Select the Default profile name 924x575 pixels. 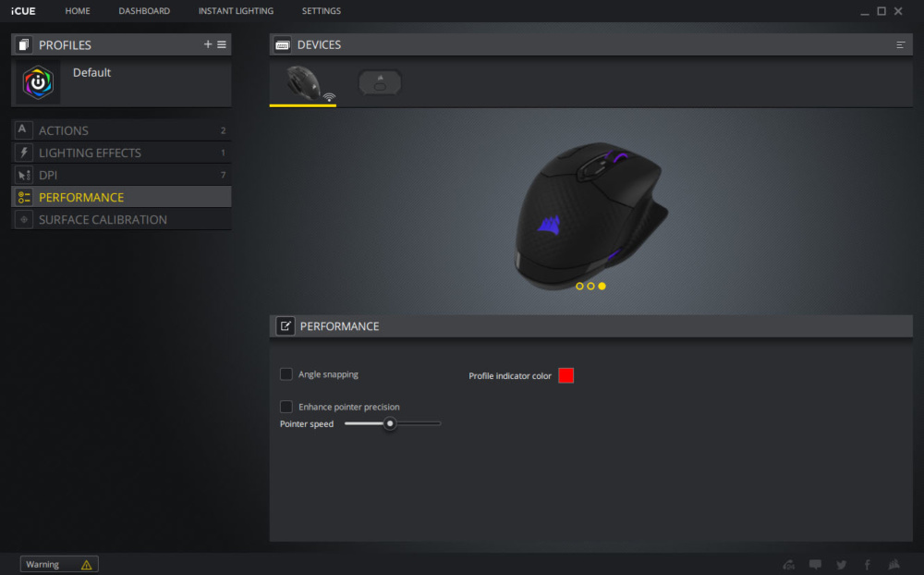[91, 72]
